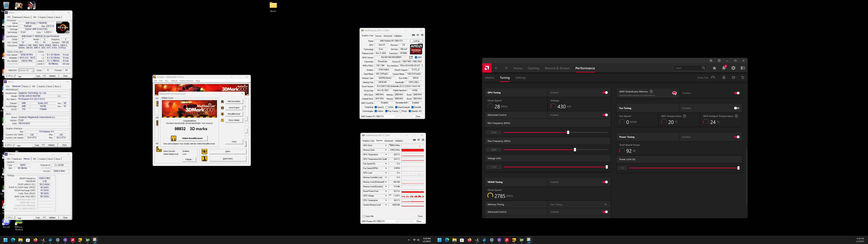
Task: Open GPU selector dropdown in GPU-Z Sensors window
Action: tap(379, 221)
